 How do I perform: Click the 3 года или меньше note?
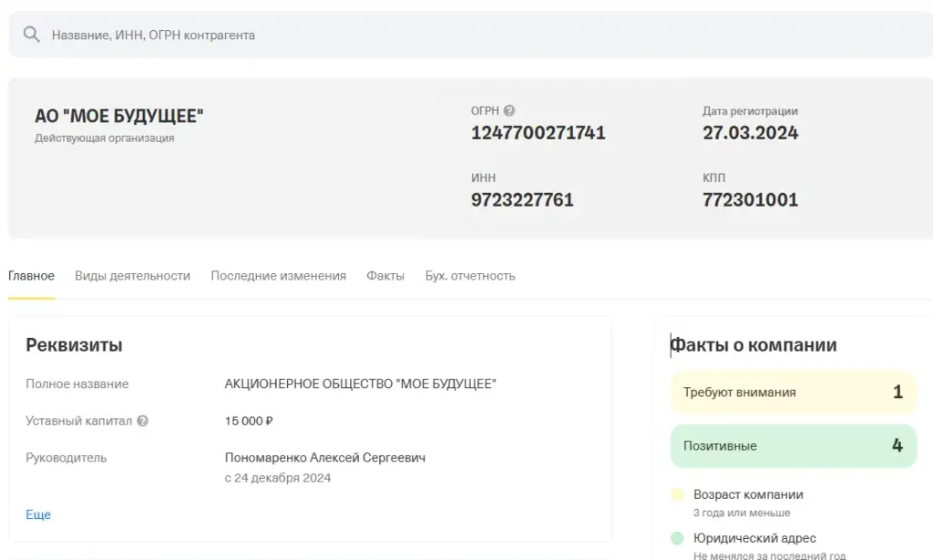pos(742,513)
